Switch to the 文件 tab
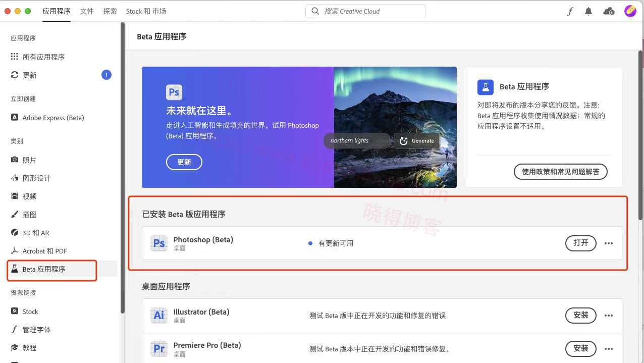The height and width of the screenshot is (363, 644). (87, 11)
